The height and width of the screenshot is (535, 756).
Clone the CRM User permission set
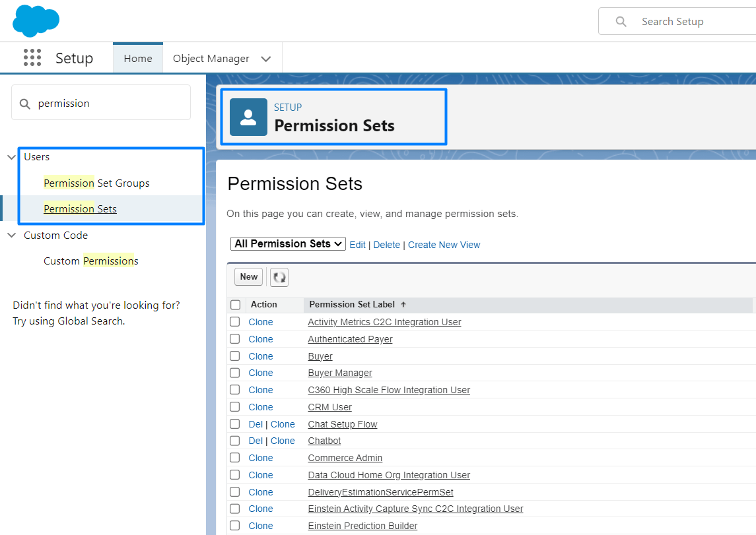pos(260,406)
